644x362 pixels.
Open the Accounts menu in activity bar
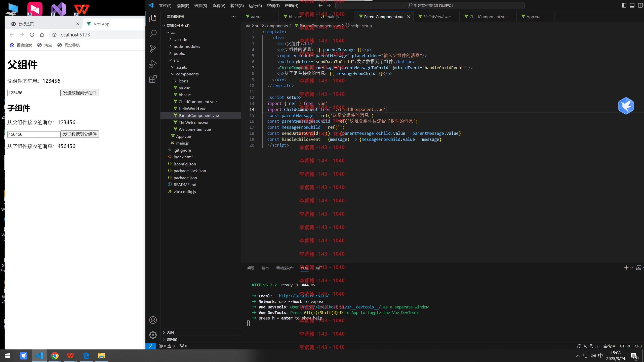153,320
